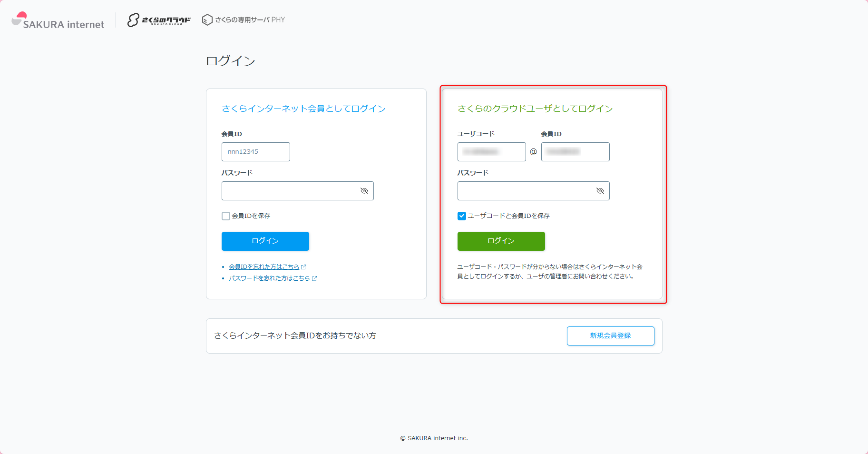Select the さくらインターネット会員としてログイン heading
The width and height of the screenshot is (868, 454).
pos(303,109)
